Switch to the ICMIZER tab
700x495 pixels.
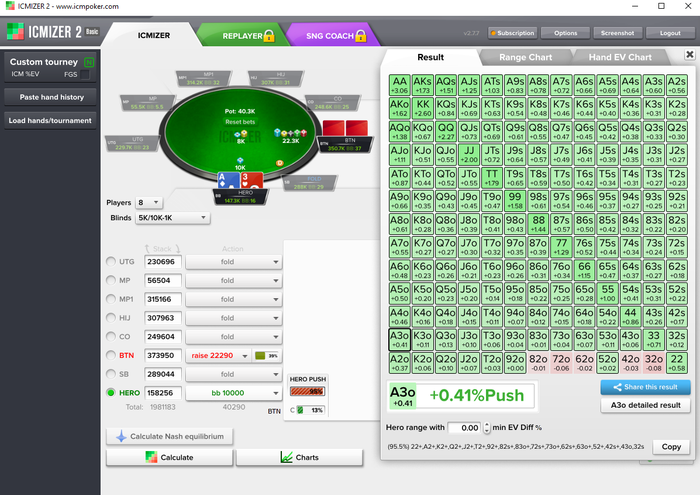coord(154,35)
